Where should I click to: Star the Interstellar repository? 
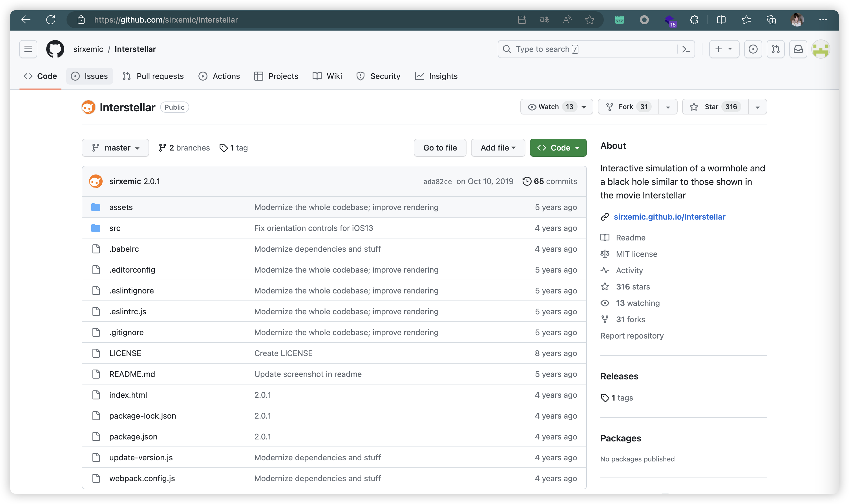[x=715, y=107]
